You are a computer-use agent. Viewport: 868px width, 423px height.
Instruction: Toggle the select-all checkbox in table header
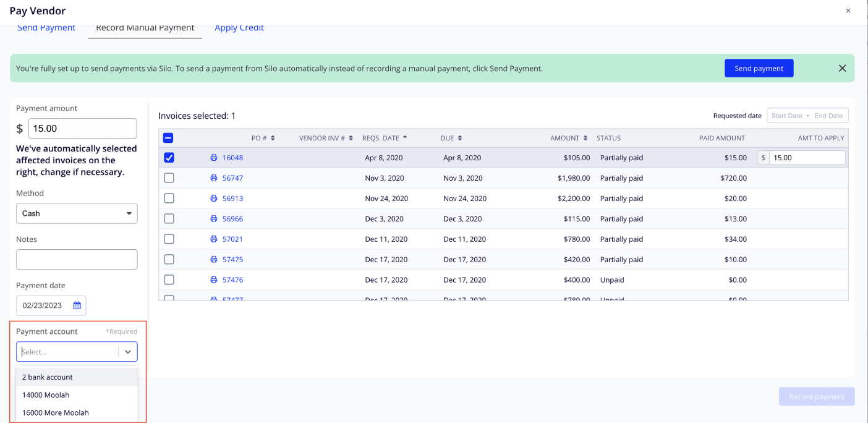[168, 138]
